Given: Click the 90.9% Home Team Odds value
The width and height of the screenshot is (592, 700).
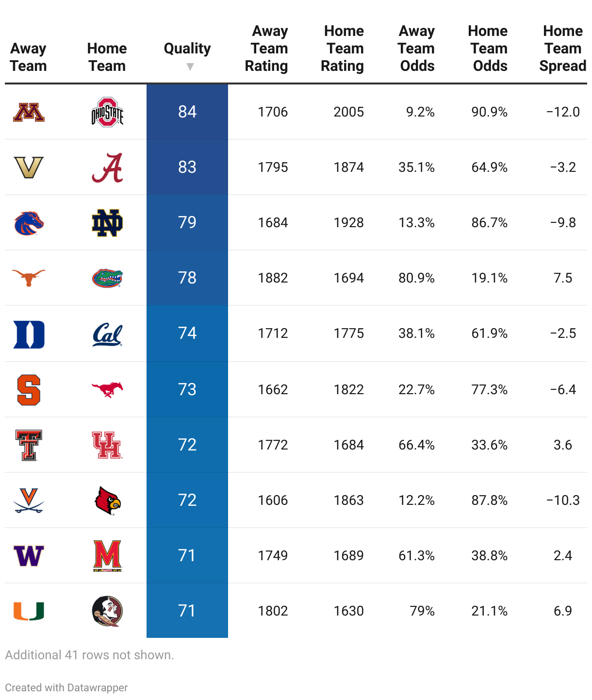Looking at the screenshot, I should pos(489,112).
